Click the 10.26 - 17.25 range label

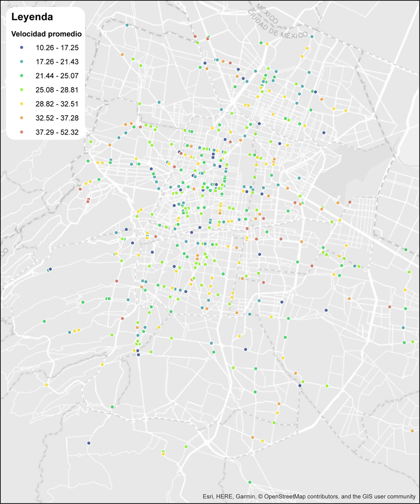tap(57, 48)
